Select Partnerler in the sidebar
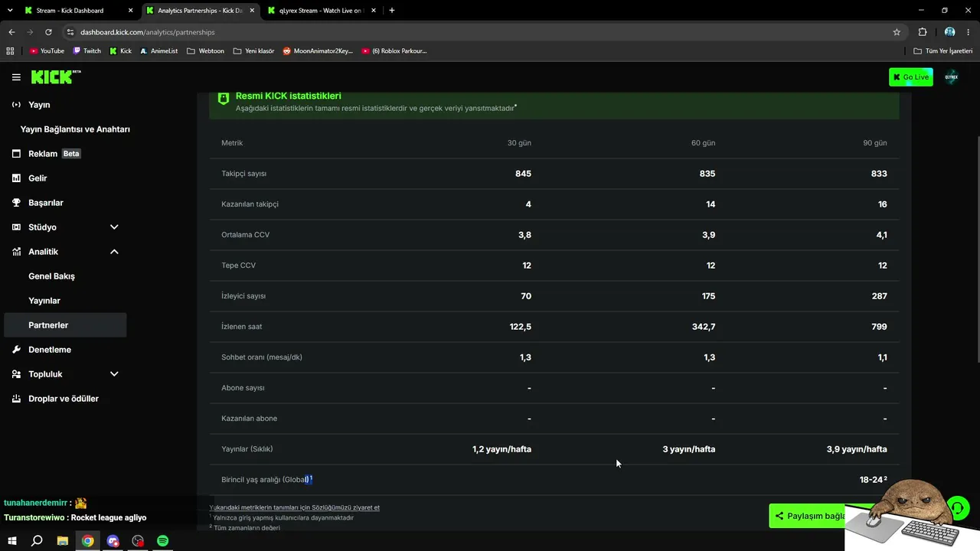 click(x=65, y=325)
